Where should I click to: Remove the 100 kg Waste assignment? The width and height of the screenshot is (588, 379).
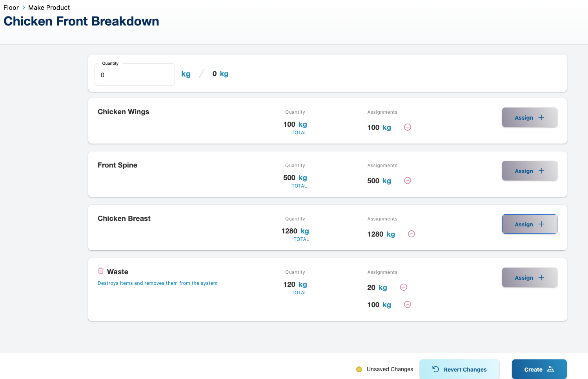click(408, 304)
